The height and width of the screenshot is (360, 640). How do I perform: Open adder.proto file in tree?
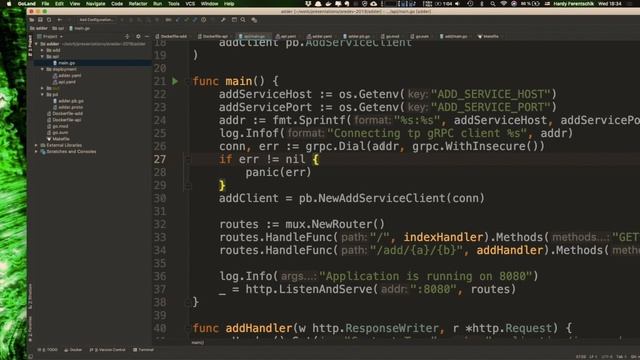(x=67, y=107)
